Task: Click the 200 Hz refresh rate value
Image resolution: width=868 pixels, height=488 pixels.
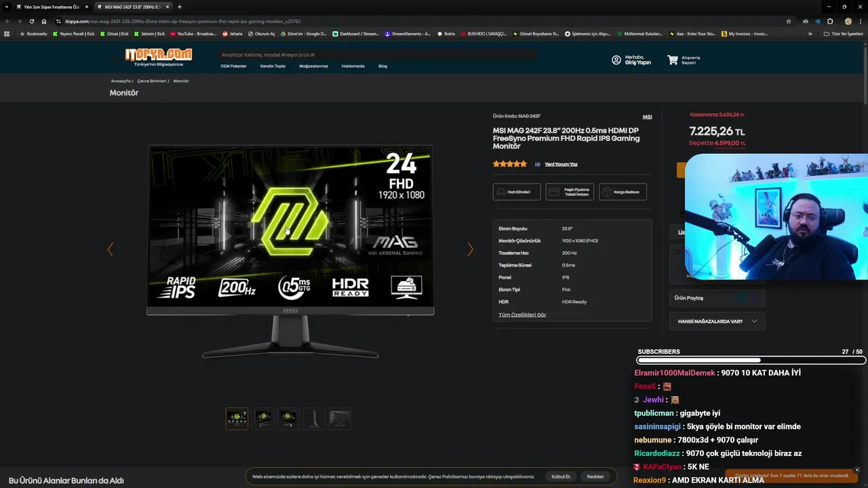Action: click(569, 253)
